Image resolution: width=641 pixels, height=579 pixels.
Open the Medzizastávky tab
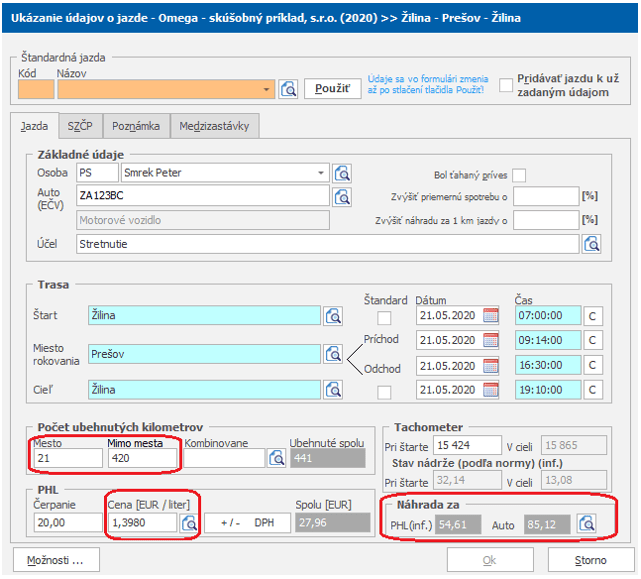click(x=216, y=126)
